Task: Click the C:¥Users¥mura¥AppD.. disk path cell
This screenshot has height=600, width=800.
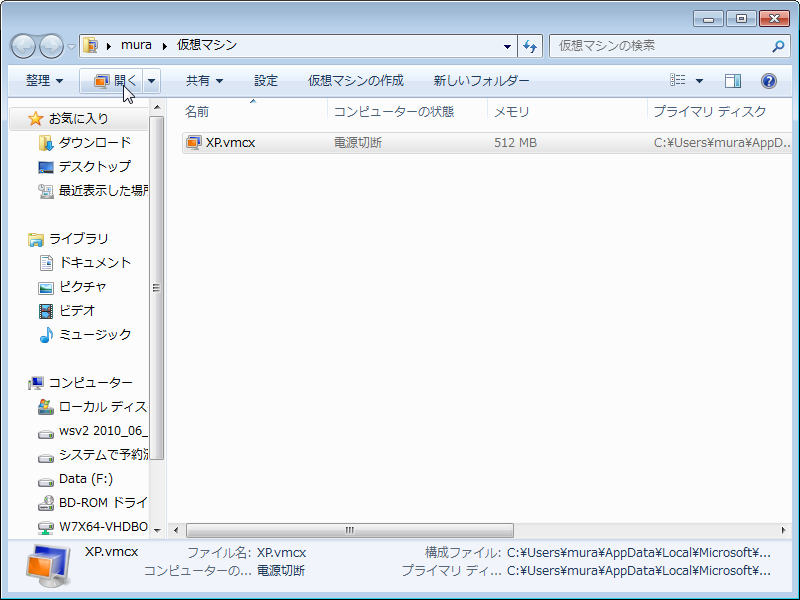Action: (722, 143)
